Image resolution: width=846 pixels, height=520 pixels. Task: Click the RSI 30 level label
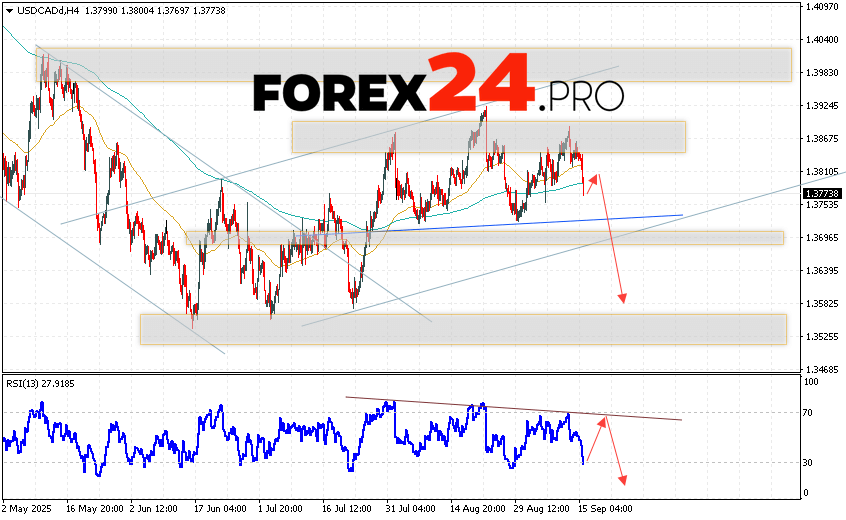(x=807, y=462)
